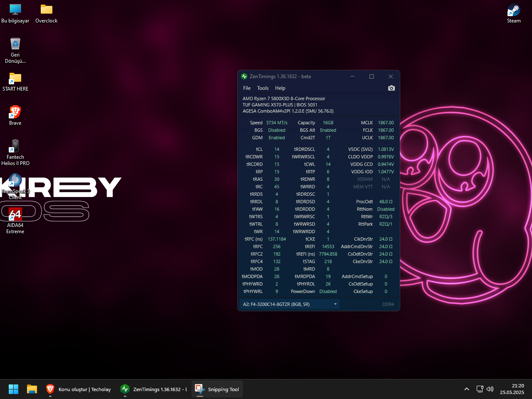The image size is (532, 399).
Task: Maximize the ZenTimings window
Action: pyautogui.click(x=372, y=76)
